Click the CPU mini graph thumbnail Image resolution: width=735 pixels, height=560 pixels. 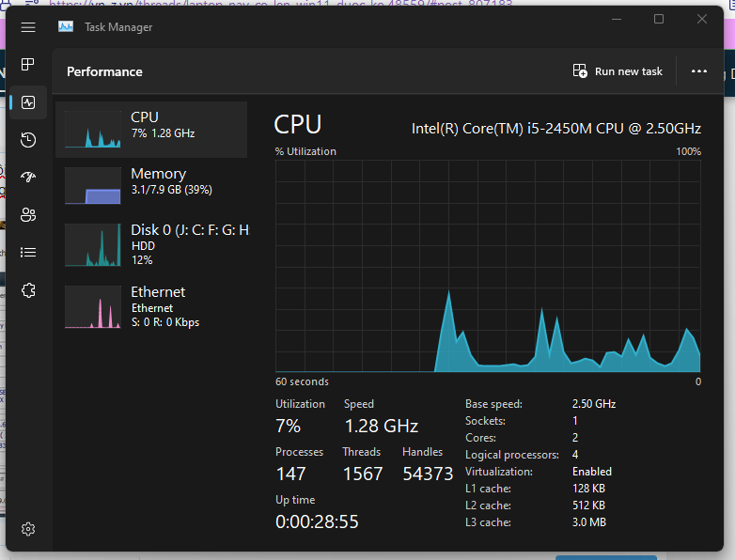(93, 130)
